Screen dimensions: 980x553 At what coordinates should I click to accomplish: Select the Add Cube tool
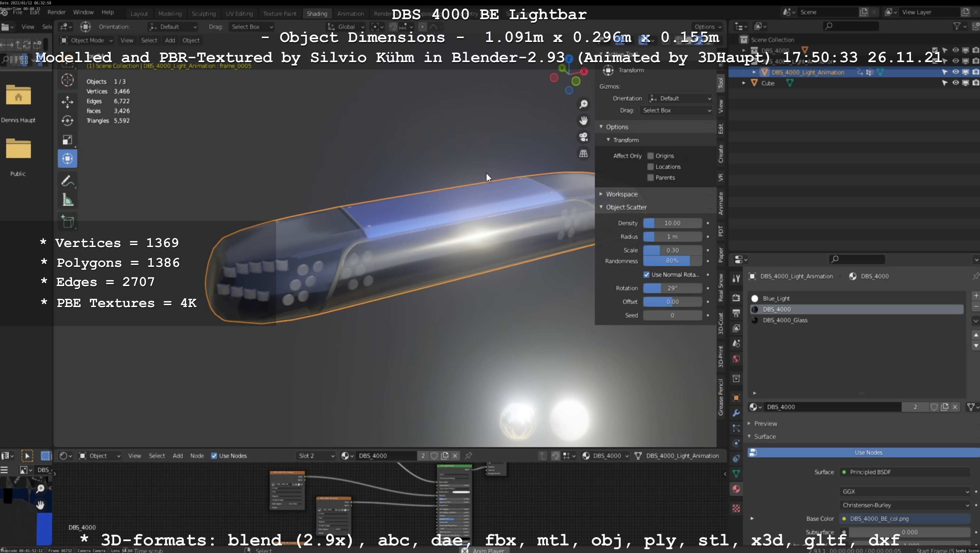pyautogui.click(x=67, y=222)
